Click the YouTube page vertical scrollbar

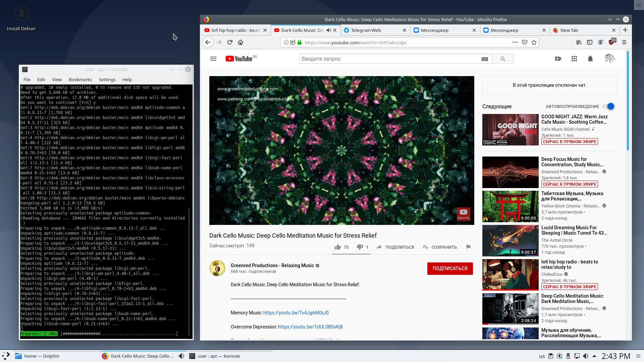pos(628,101)
